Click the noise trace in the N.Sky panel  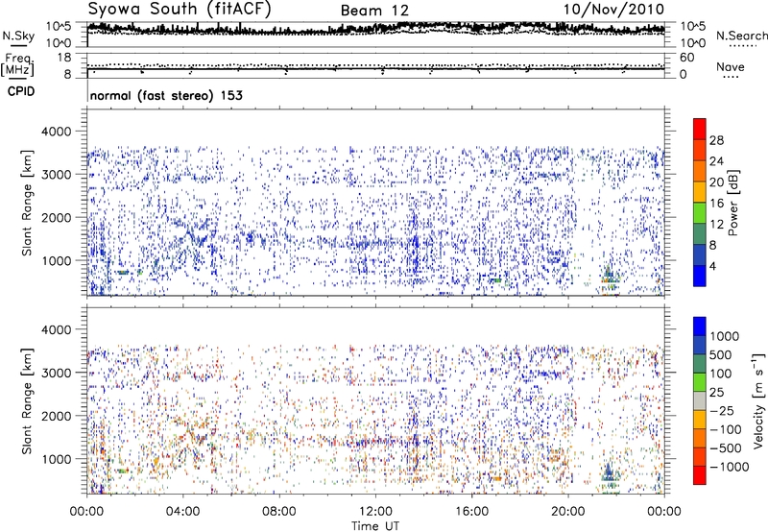pyautogui.click(x=375, y=30)
